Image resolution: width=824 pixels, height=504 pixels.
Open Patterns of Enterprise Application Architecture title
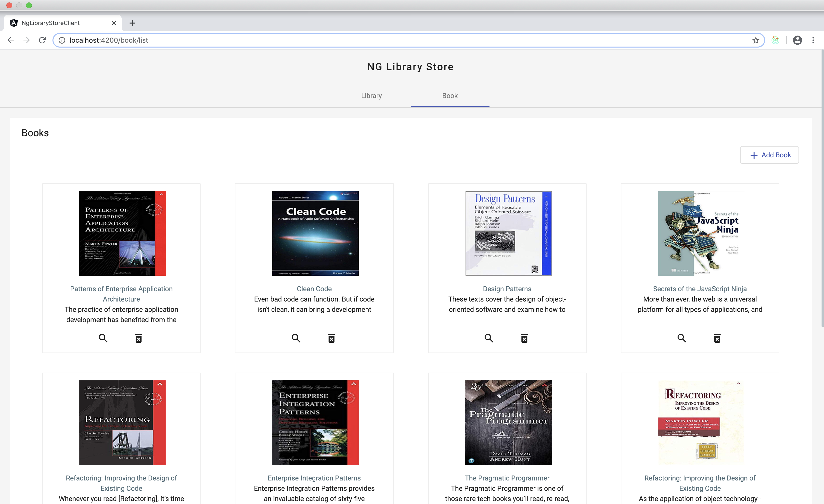121,294
